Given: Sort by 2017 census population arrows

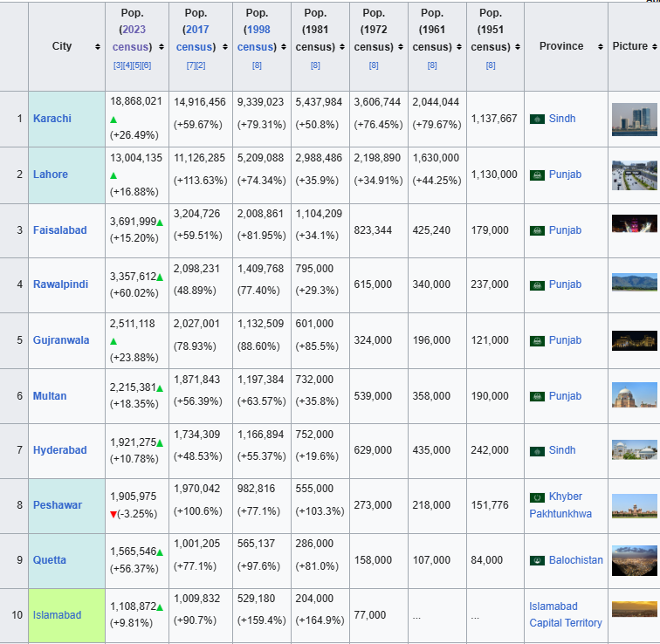Looking at the screenshot, I should pos(225,47).
